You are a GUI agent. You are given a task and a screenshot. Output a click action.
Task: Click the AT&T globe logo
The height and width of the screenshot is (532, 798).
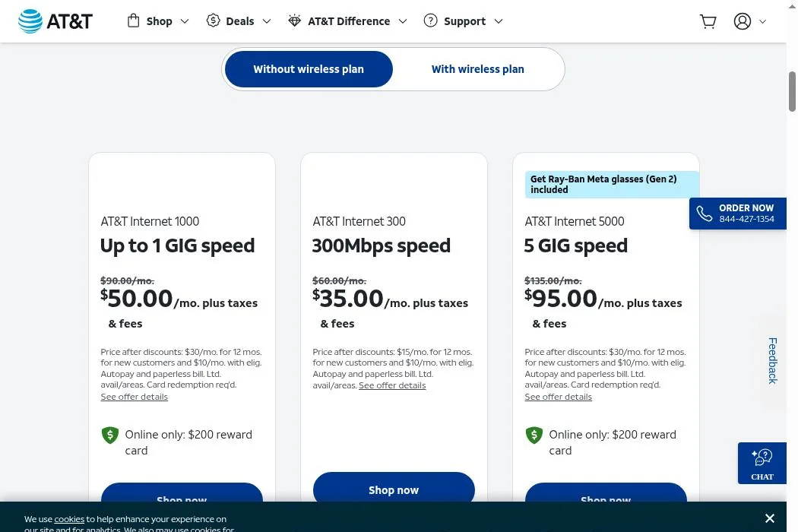[x=30, y=21]
